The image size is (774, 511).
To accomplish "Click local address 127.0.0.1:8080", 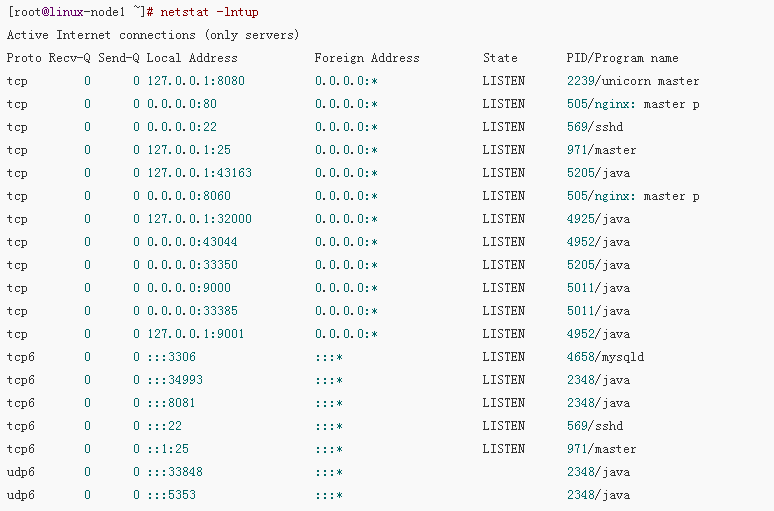I will tap(196, 81).
